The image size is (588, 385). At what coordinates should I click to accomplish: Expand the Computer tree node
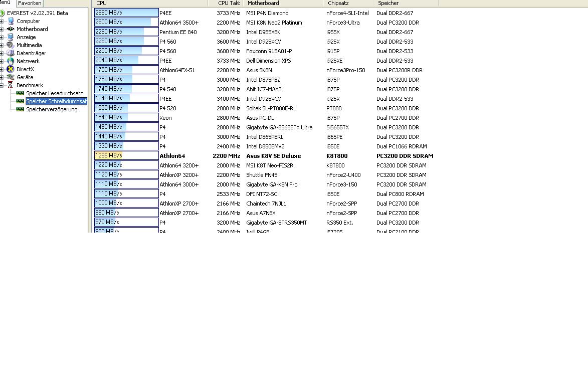click(2, 22)
